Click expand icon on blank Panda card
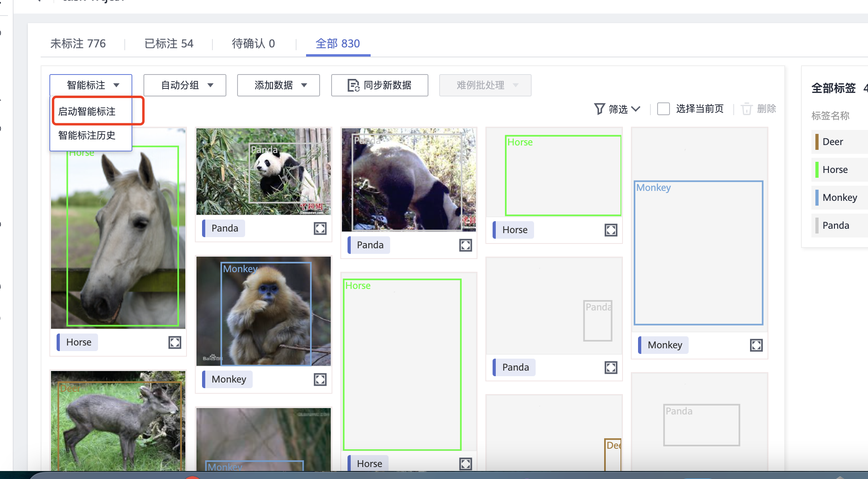 coord(611,367)
